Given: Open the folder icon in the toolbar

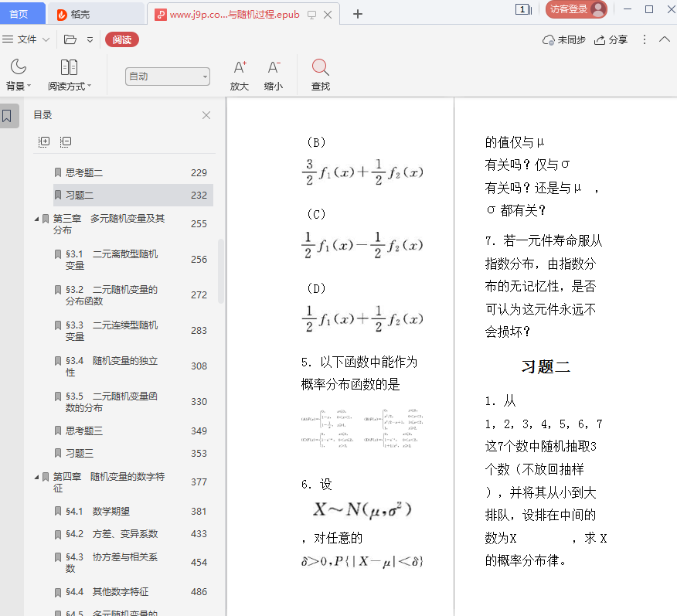Looking at the screenshot, I should pos(70,39).
